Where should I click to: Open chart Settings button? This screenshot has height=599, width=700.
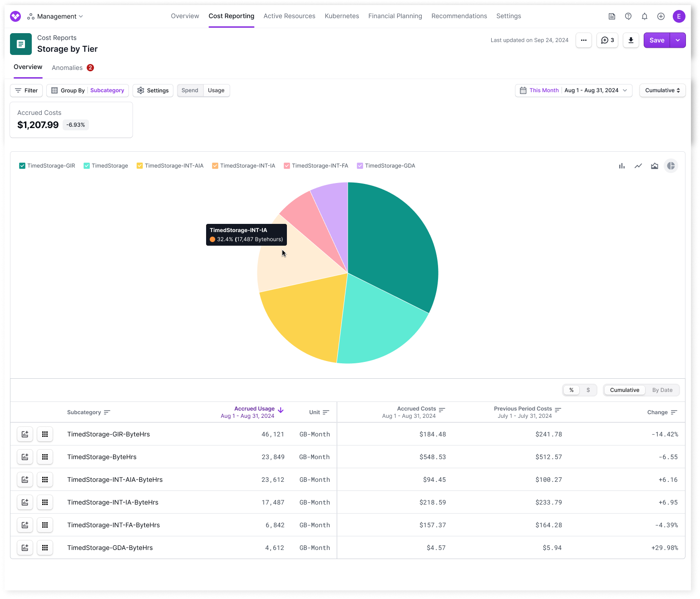coord(153,90)
